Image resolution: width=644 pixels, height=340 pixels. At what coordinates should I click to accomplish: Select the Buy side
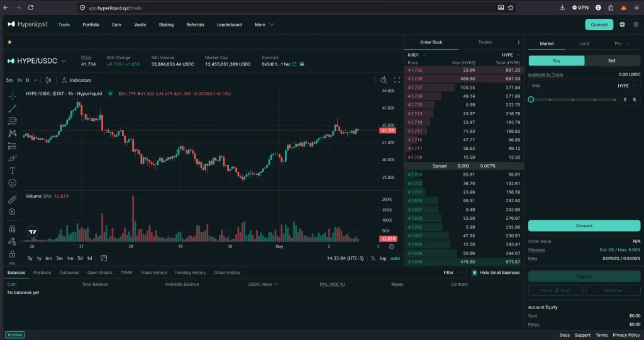[x=557, y=61]
